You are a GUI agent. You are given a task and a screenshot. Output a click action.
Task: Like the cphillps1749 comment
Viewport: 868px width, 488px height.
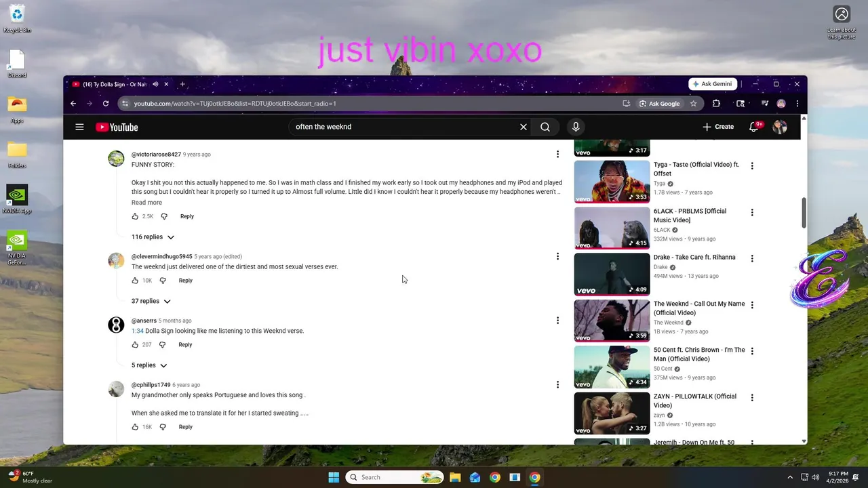pos(135,427)
